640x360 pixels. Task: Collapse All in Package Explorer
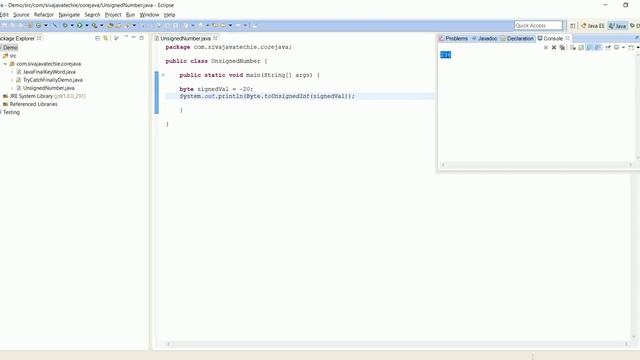pos(98,38)
